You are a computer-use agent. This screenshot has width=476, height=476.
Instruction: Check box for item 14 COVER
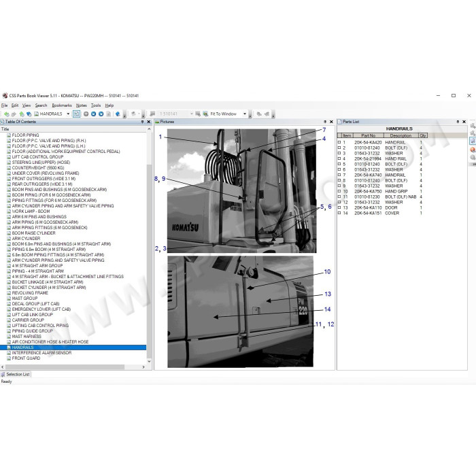[339, 213]
